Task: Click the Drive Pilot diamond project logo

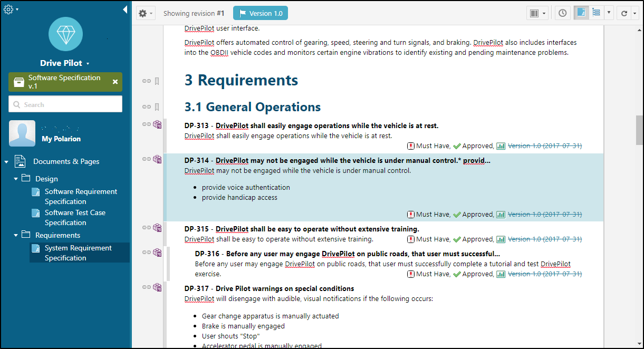Action: click(x=65, y=34)
